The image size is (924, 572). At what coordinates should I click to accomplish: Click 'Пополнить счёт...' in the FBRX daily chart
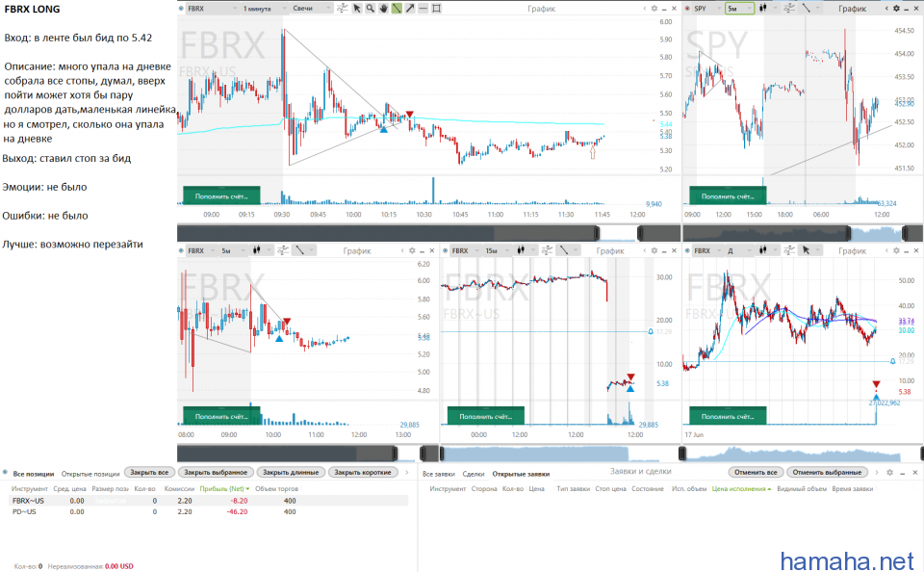point(728,416)
